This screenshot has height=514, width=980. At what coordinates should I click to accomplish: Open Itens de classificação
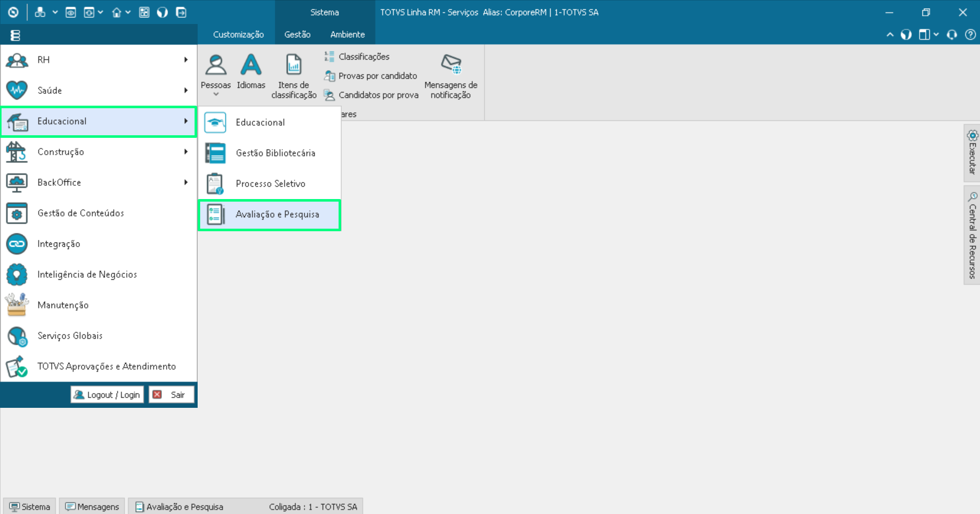294,77
